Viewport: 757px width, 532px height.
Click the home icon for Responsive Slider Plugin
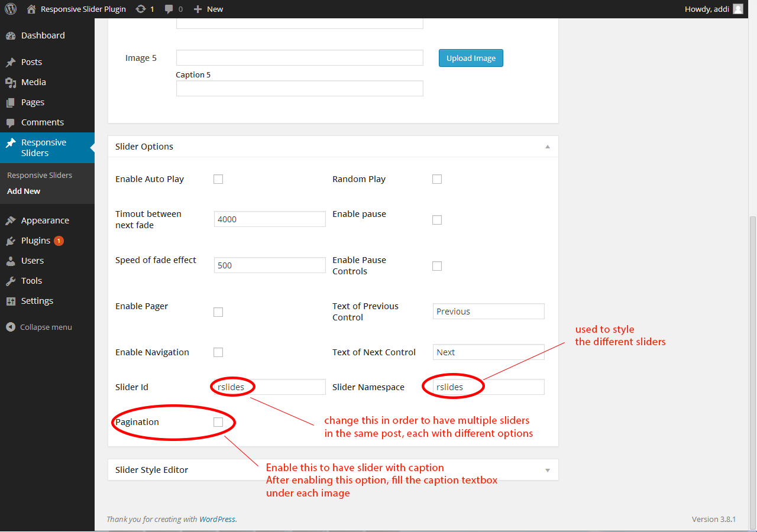(31, 9)
